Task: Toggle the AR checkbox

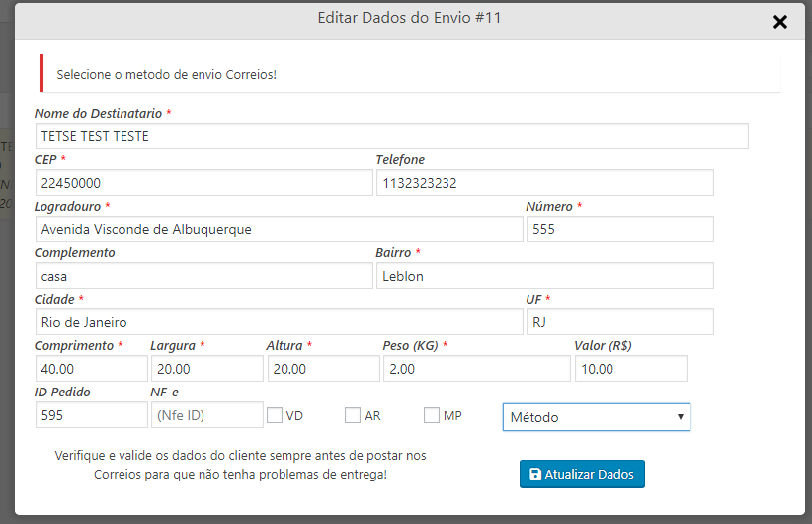Action: tap(353, 416)
